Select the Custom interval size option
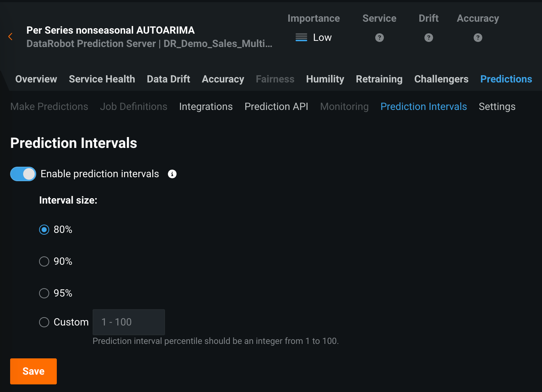This screenshot has height=392, width=542. point(44,322)
